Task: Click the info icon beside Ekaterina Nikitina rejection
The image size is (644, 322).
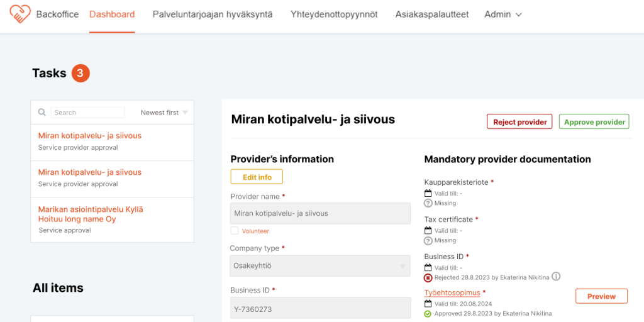Action: click(556, 277)
